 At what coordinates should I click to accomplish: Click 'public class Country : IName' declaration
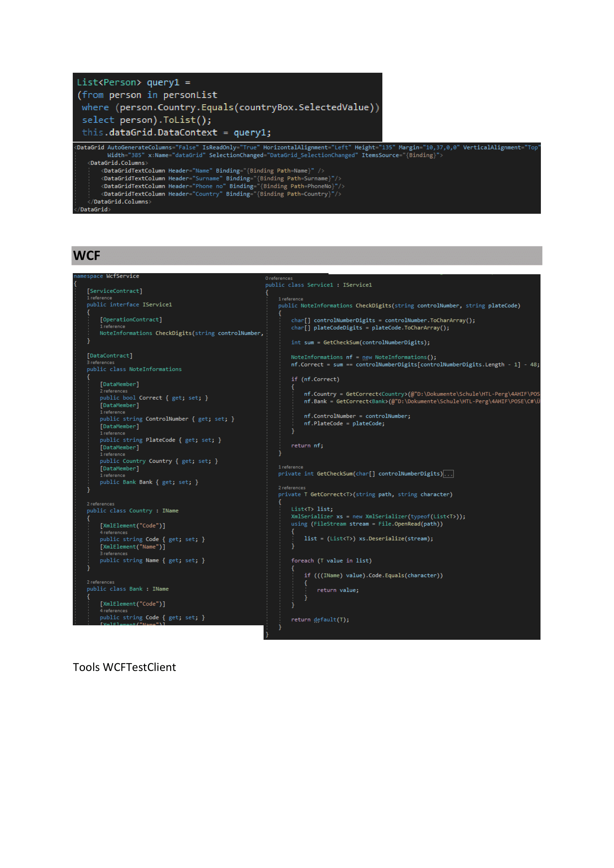133,510
